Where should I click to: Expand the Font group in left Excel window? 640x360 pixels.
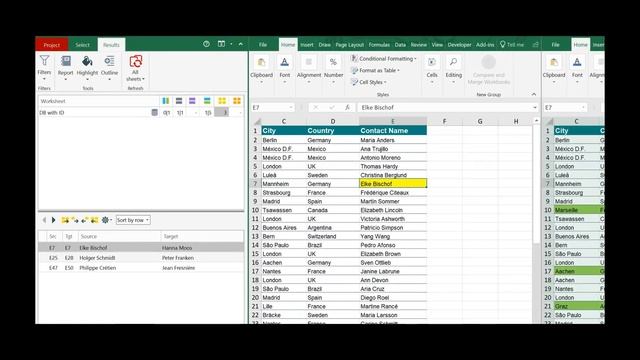(284, 69)
